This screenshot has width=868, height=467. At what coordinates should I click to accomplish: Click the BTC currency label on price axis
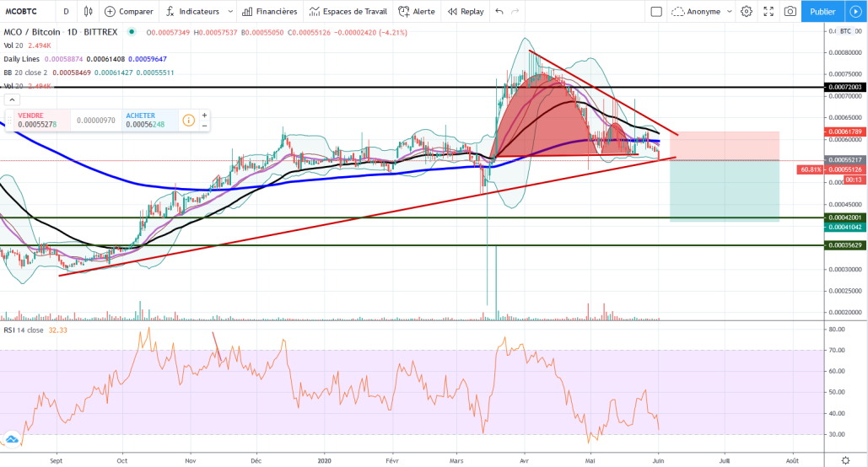tap(845, 31)
